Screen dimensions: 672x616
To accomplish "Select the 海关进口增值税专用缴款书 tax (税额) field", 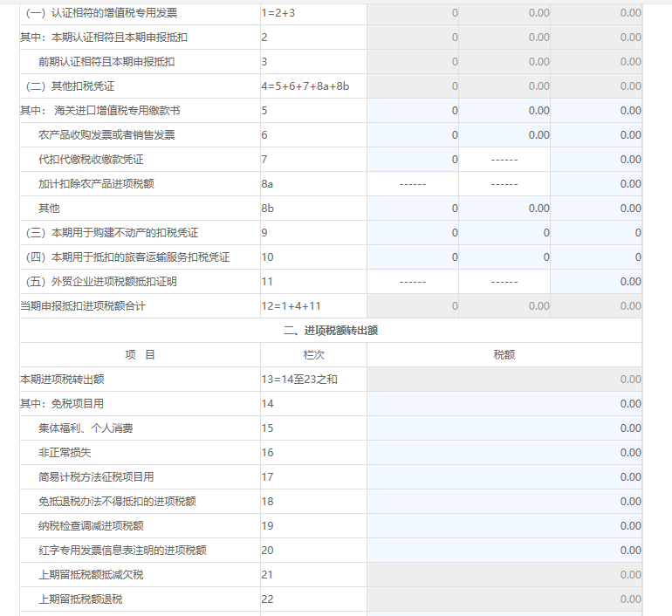I will [x=596, y=111].
